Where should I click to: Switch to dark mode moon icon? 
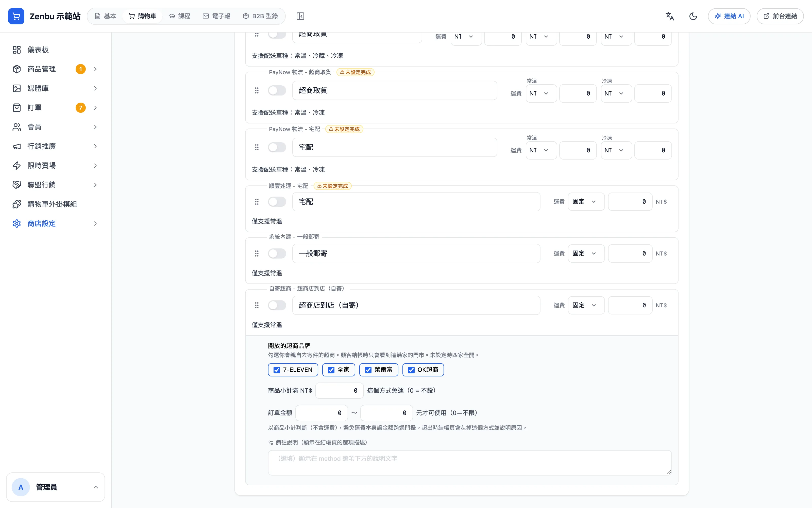(693, 16)
